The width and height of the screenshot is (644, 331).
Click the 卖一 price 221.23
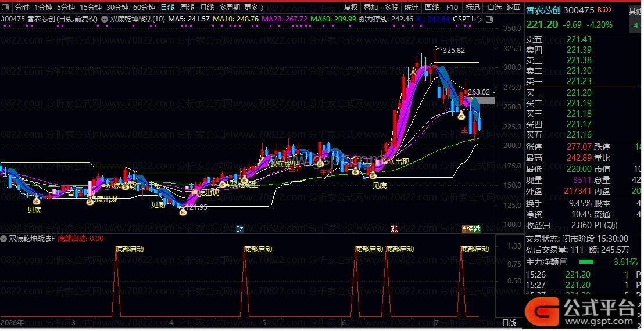(579, 81)
